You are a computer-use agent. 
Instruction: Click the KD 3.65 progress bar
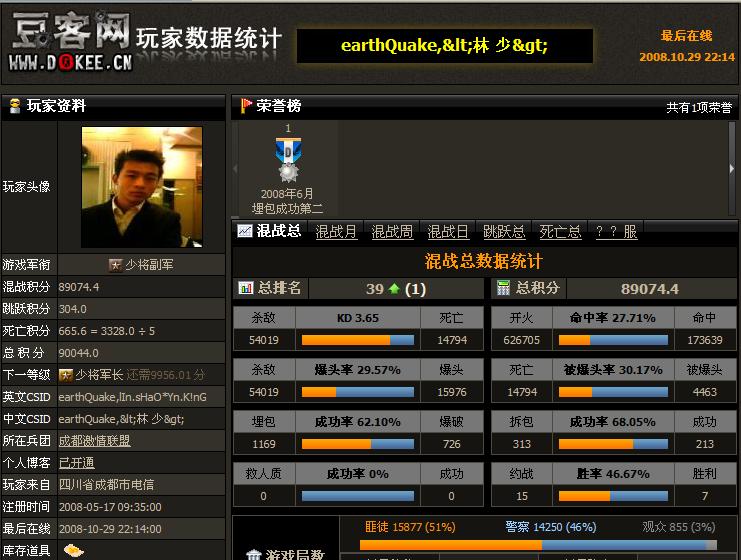(x=358, y=340)
